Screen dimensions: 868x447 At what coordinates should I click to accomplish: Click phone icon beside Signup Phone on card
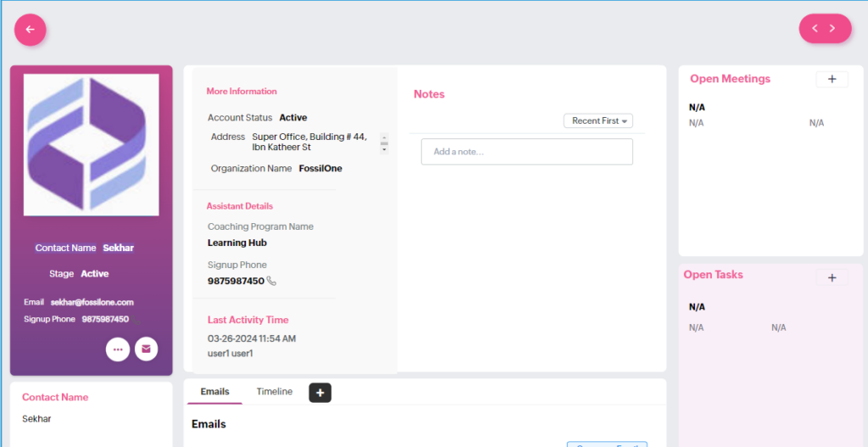(136, 319)
